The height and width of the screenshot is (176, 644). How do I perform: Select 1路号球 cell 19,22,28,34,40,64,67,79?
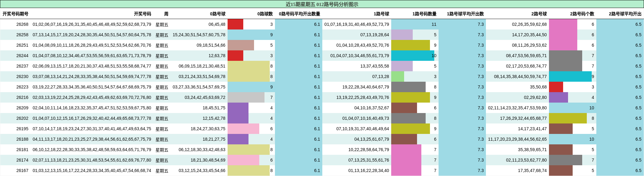[366, 87]
